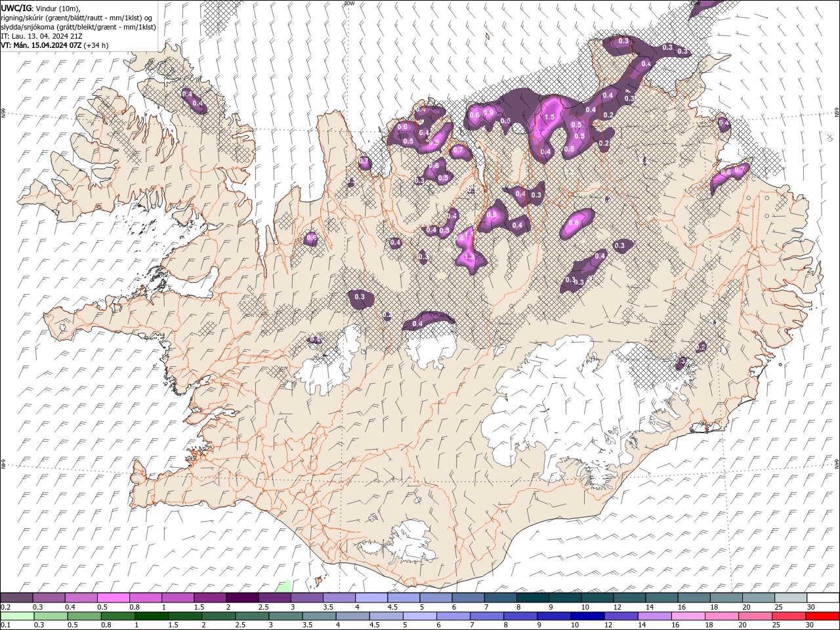Pick the light grey 25 swatch in upper legend
The image size is (840, 630).
click(x=791, y=598)
